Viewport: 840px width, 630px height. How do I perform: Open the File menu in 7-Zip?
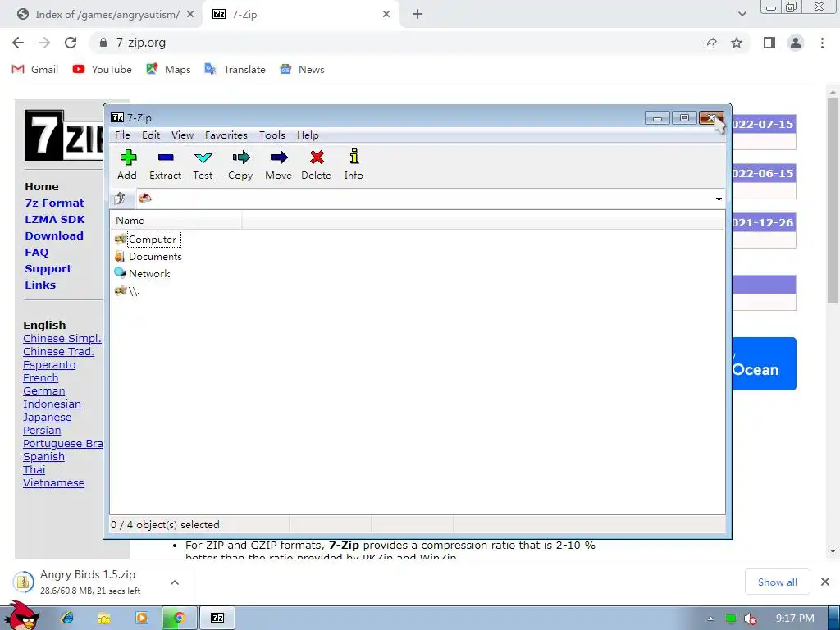point(122,135)
